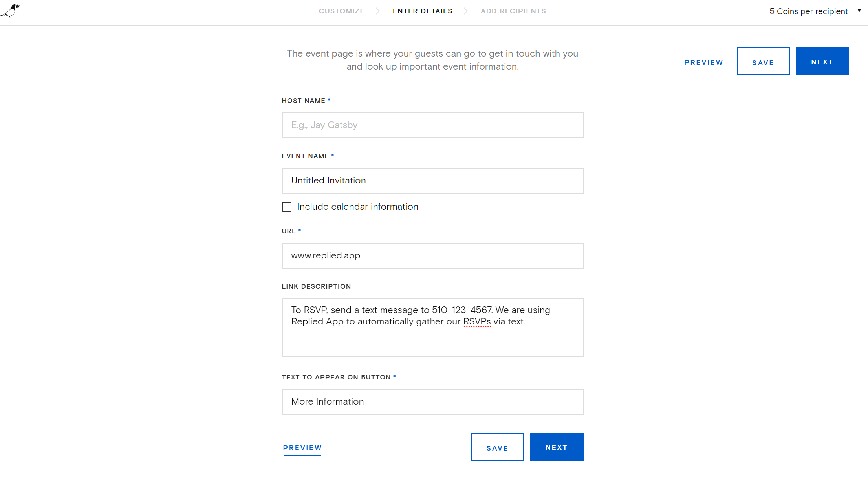The image size is (868, 504).
Task: Focus the Host Name input field
Action: [x=433, y=125]
